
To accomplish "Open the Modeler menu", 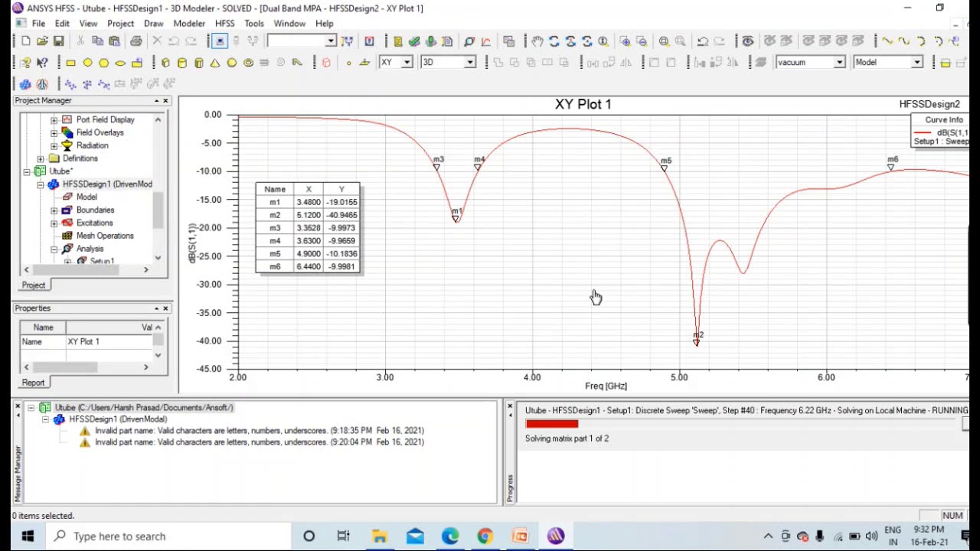I will 189,24.
